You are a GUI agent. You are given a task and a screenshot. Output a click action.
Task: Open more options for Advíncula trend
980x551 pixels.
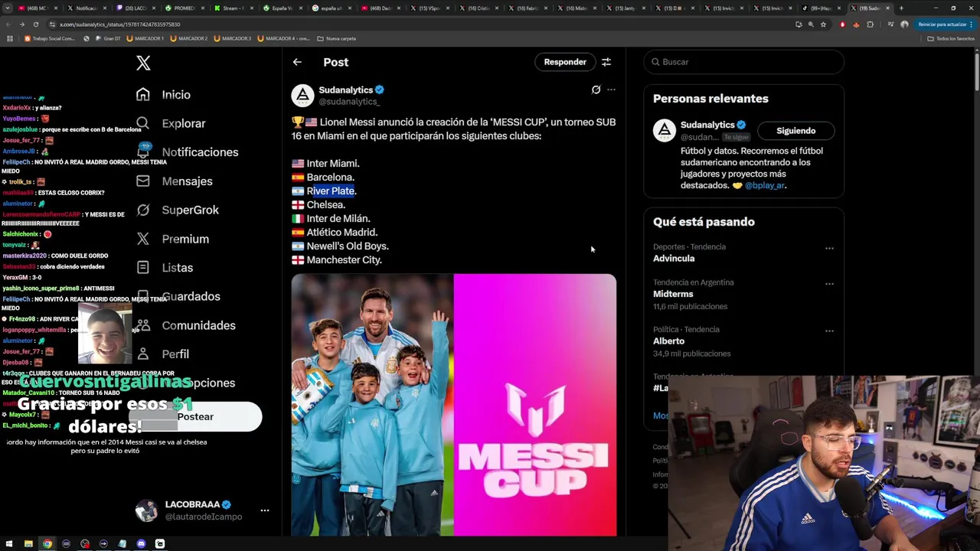click(x=829, y=249)
